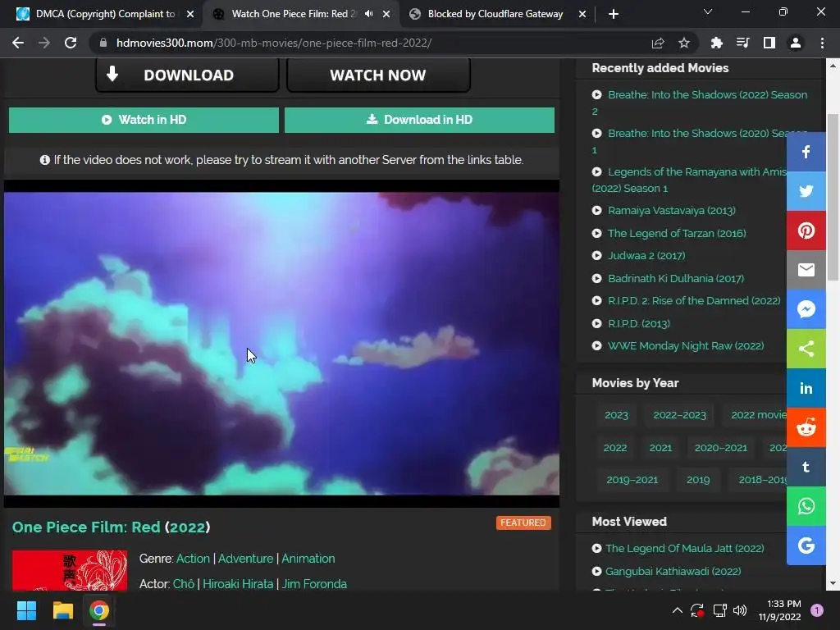Screen dimensions: 840x630
Task: Share page via email icon
Action: click(806, 270)
